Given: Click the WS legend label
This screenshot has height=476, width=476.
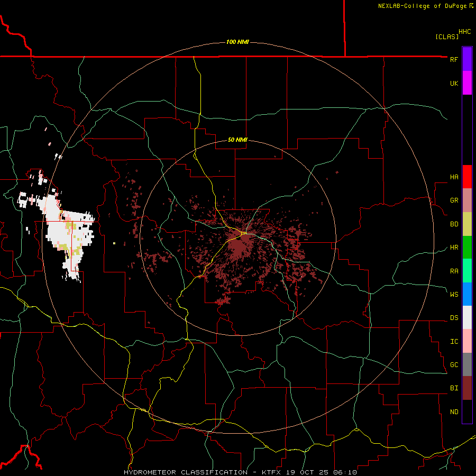Looking at the screenshot, I should [454, 294].
